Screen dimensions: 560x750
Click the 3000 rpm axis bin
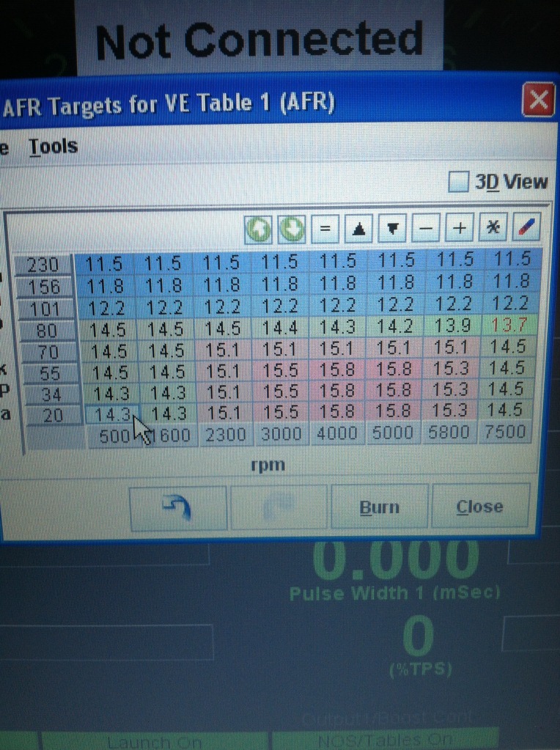point(281,434)
